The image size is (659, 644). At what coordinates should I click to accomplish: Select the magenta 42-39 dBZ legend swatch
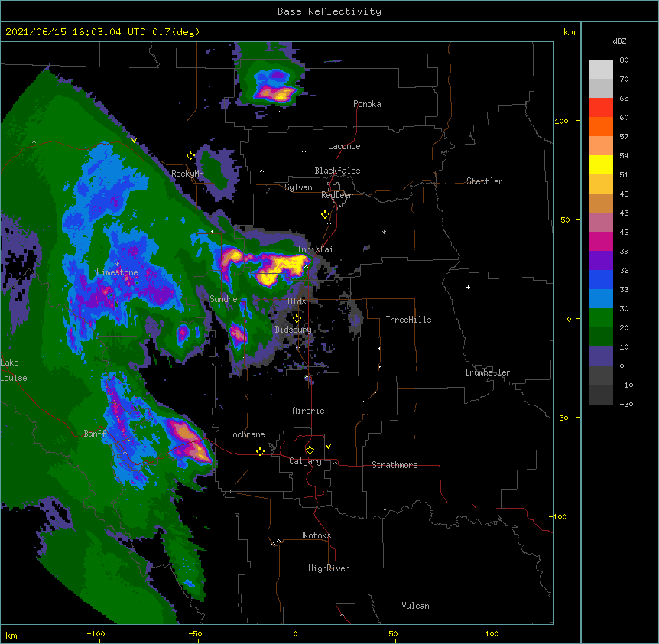pyautogui.click(x=601, y=241)
